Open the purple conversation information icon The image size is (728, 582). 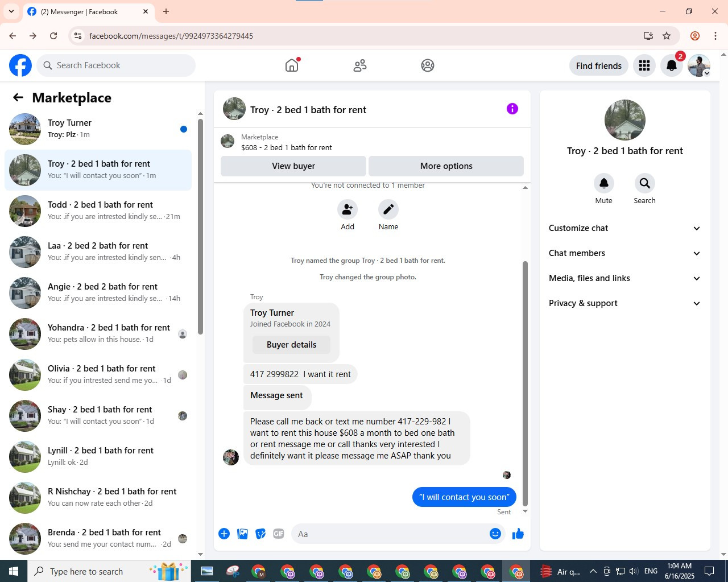pos(512,109)
